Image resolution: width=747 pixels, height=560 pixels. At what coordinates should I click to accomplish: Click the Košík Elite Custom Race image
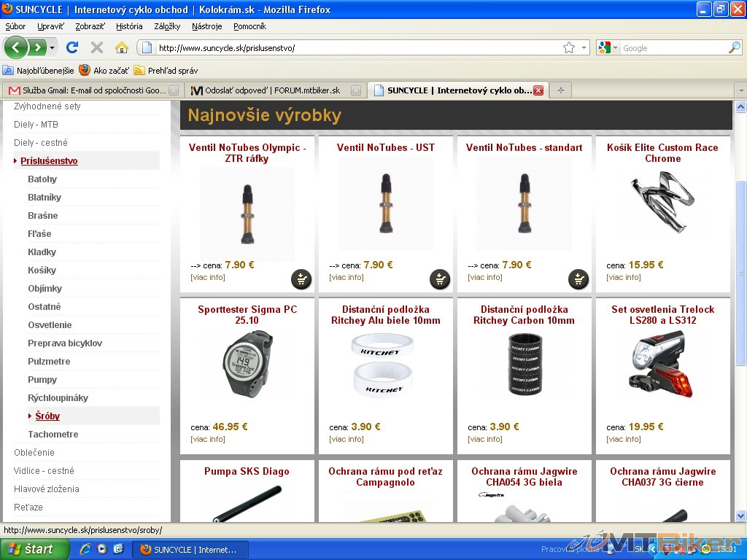(662, 202)
